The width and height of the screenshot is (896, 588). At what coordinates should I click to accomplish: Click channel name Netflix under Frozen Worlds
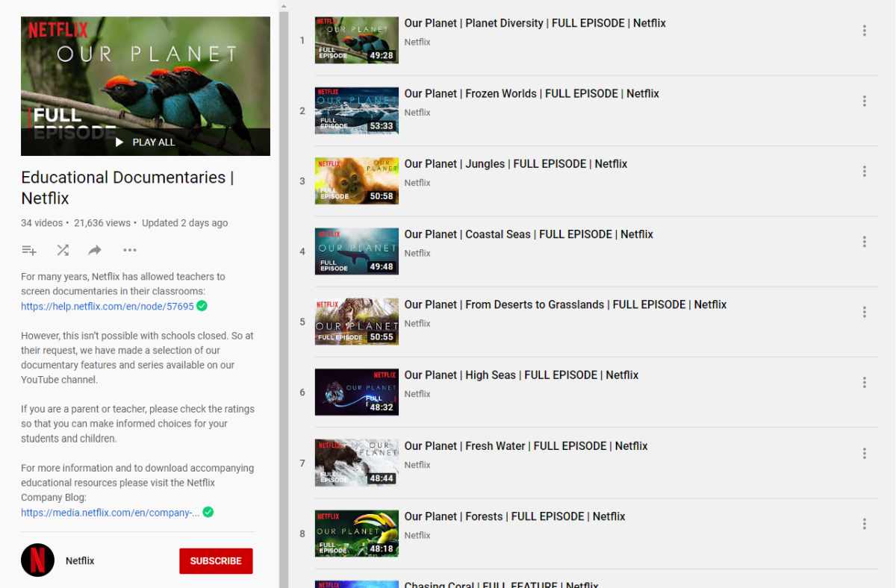[x=417, y=112]
